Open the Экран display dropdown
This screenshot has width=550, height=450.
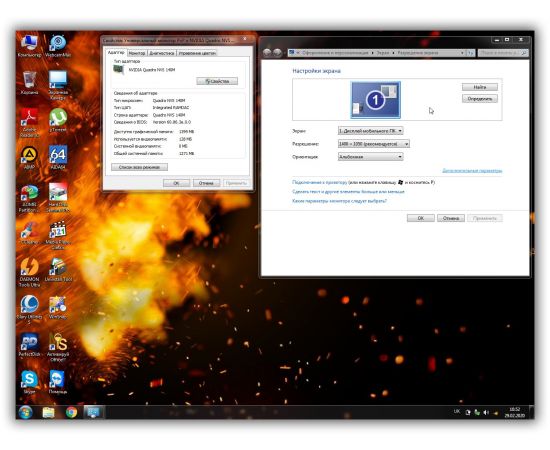[x=370, y=131]
